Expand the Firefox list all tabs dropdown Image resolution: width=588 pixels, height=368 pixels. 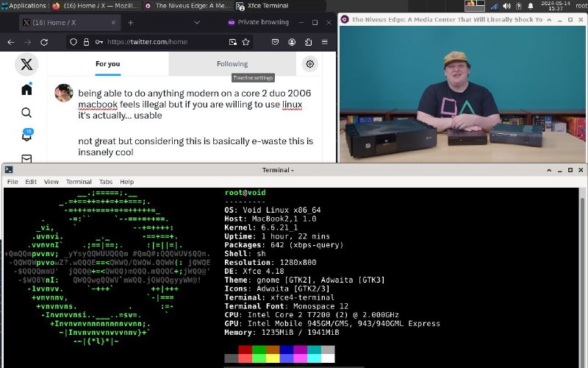click(x=197, y=23)
